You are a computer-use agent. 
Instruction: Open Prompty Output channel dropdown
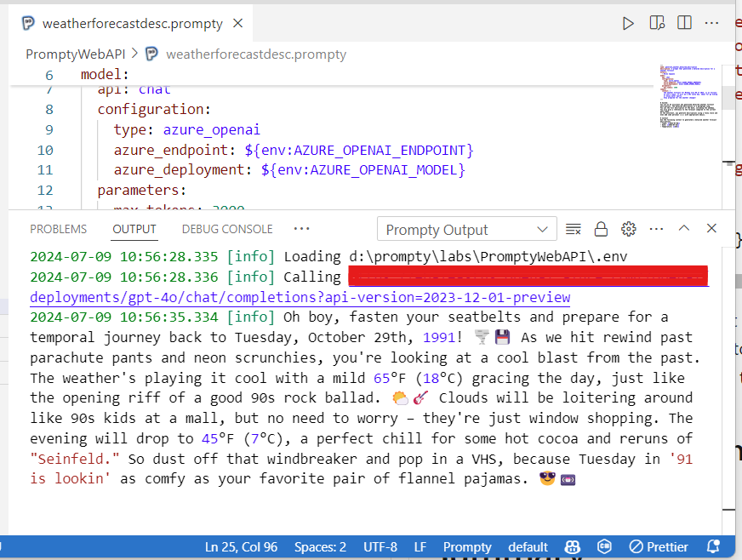466,230
